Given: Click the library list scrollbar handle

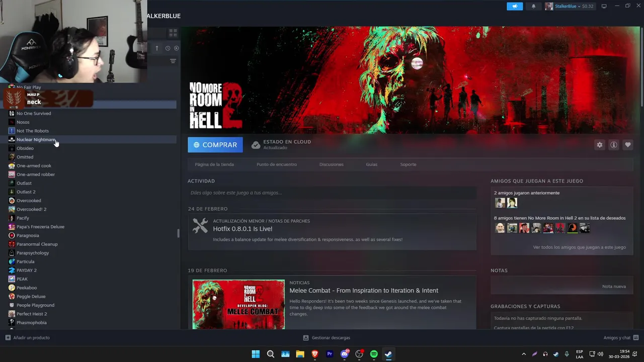Looking at the screenshot, I should [x=178, y=233].
